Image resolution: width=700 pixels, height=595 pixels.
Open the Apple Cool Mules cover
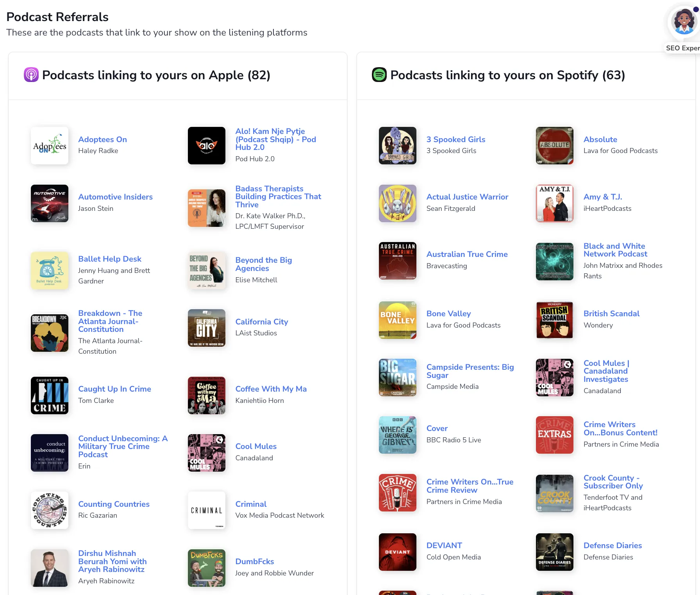click(x=207, y=453)
